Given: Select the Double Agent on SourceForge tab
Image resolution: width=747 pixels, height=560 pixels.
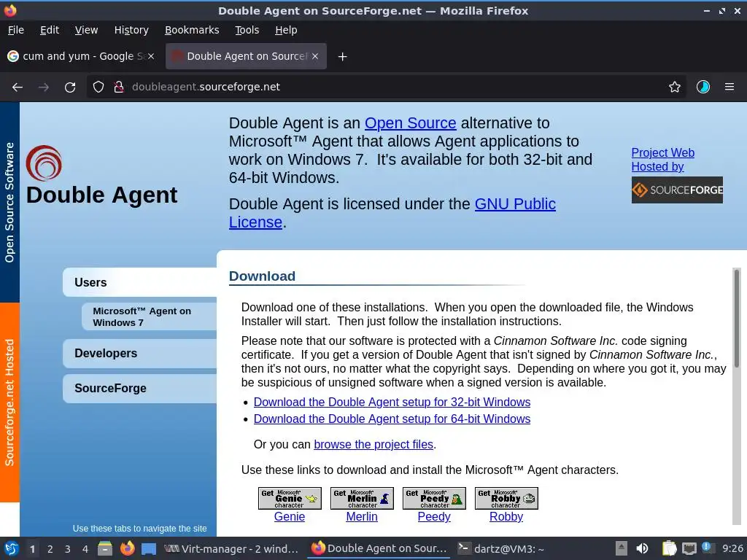Looking at the screenshot, I should [246, 56].
